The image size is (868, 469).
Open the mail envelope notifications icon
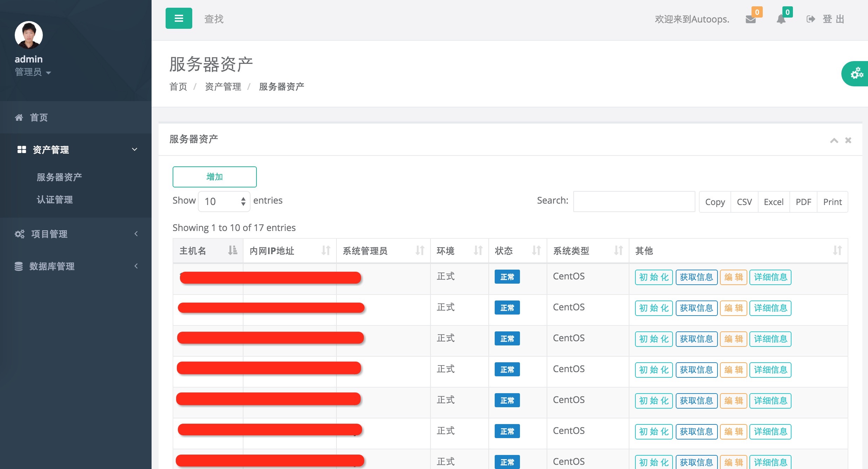(x=750, y=19)
